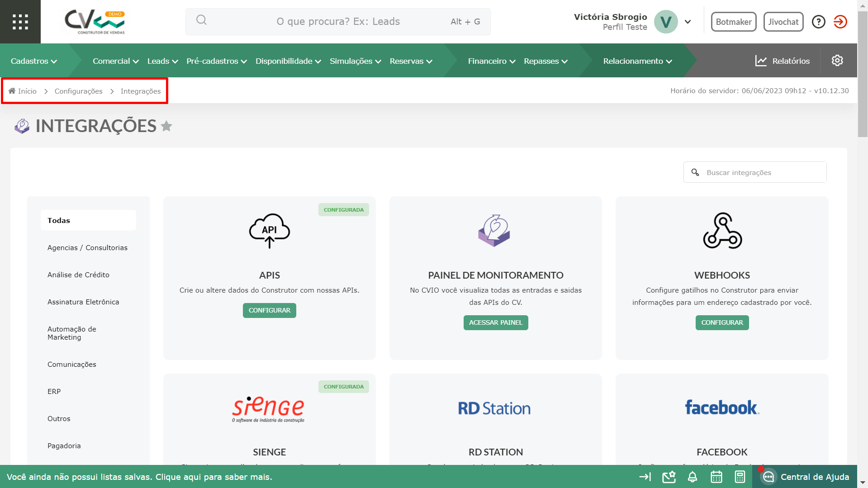Select Automação de Marketing category
Viewport: 868px width, 488px height.
(x=72, y=333)
